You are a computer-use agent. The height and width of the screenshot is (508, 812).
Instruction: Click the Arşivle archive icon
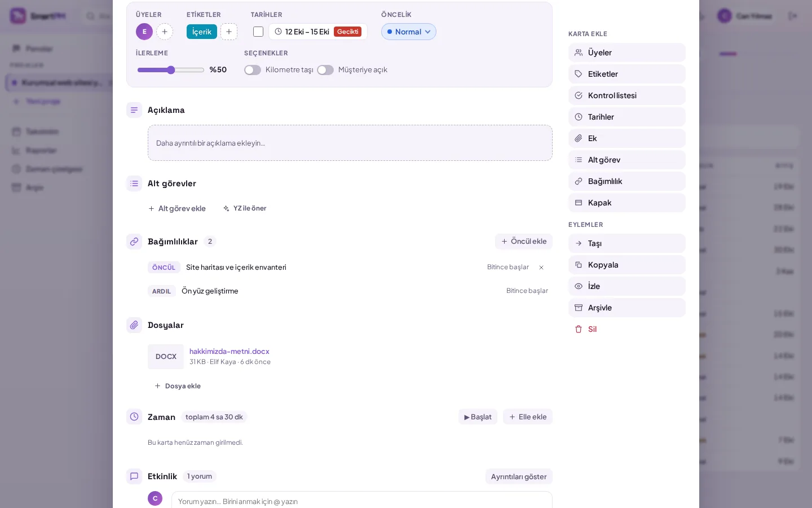tap(579, 308)
